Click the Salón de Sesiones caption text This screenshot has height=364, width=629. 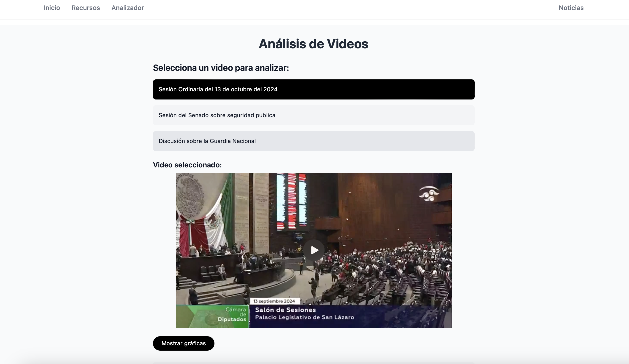285,310
